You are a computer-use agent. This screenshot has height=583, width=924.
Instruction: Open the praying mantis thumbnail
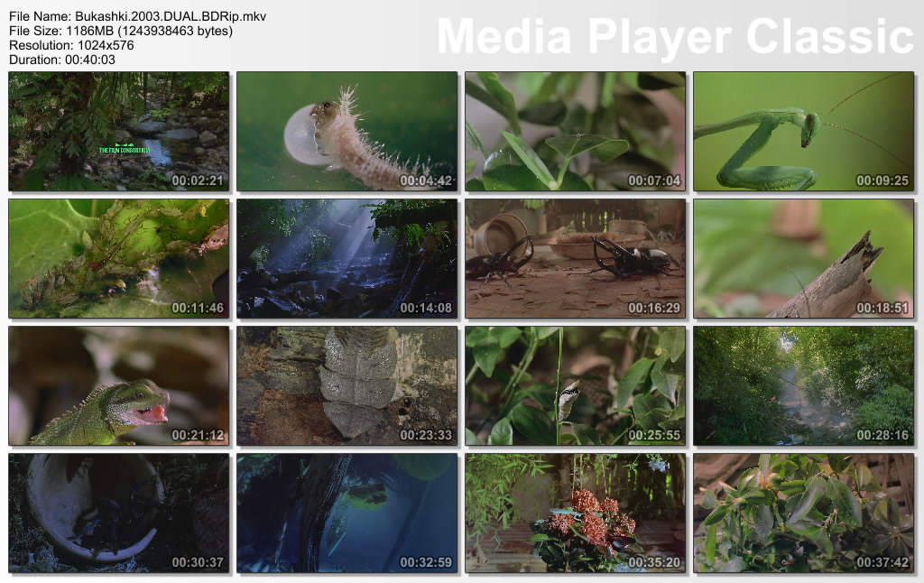(x=803, y=132)
